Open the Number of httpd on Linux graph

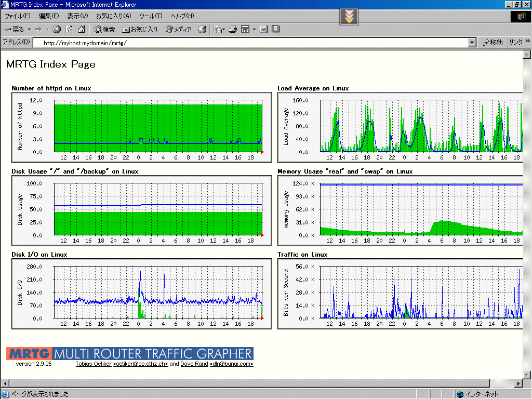[141, 127]
